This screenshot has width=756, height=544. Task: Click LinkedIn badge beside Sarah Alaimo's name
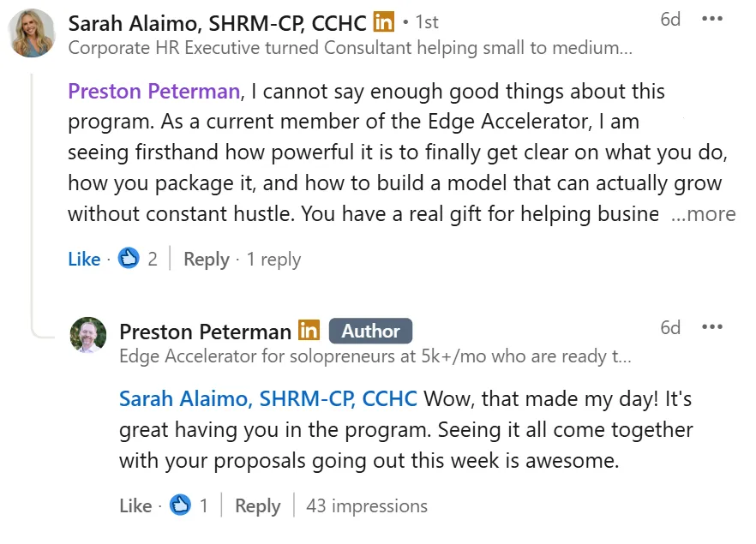(383, 22)
